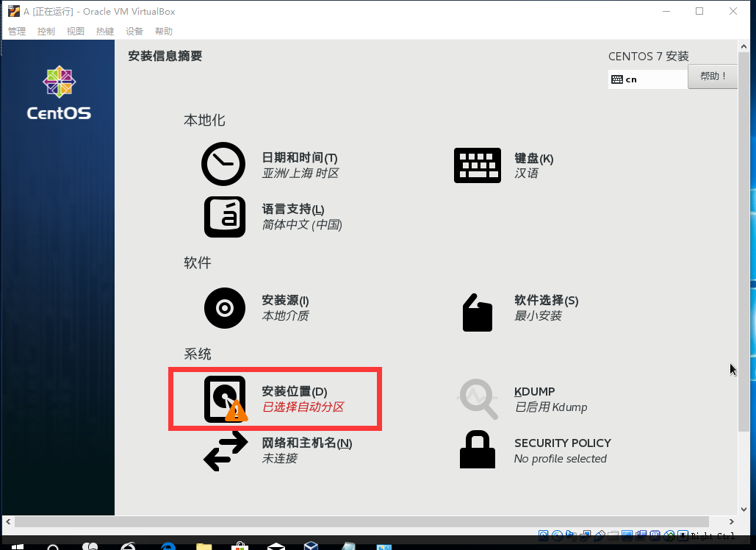Click the VirtualBox USB status icon
This screenshot has height=550, width=756.
click(x=600, y=535)
